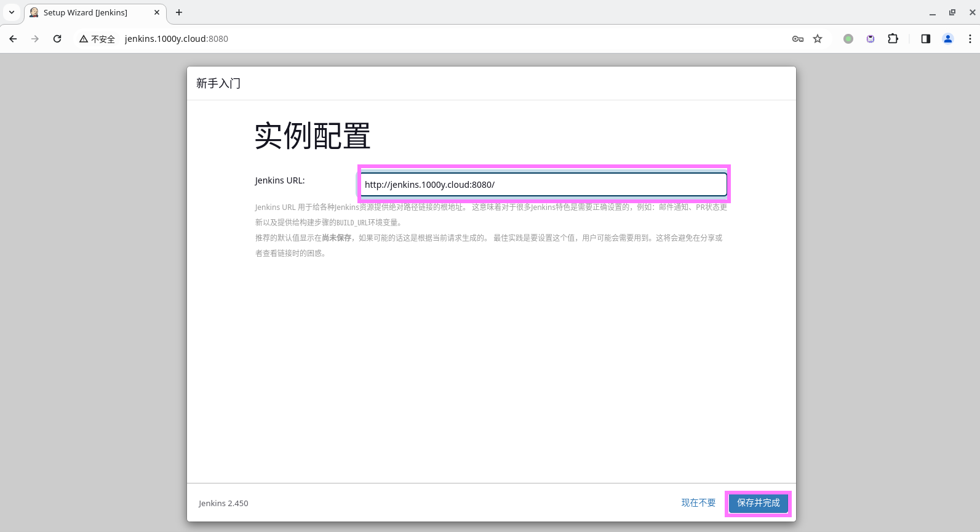Click the browser forward arrow
This screenshot has width=980, height=532.
[x=35, y=39]
